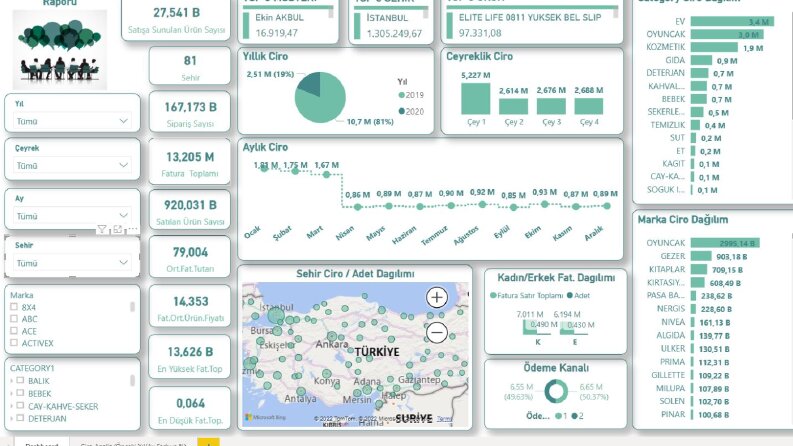Check the BALIK category checkbox

(x=20, y=380)
